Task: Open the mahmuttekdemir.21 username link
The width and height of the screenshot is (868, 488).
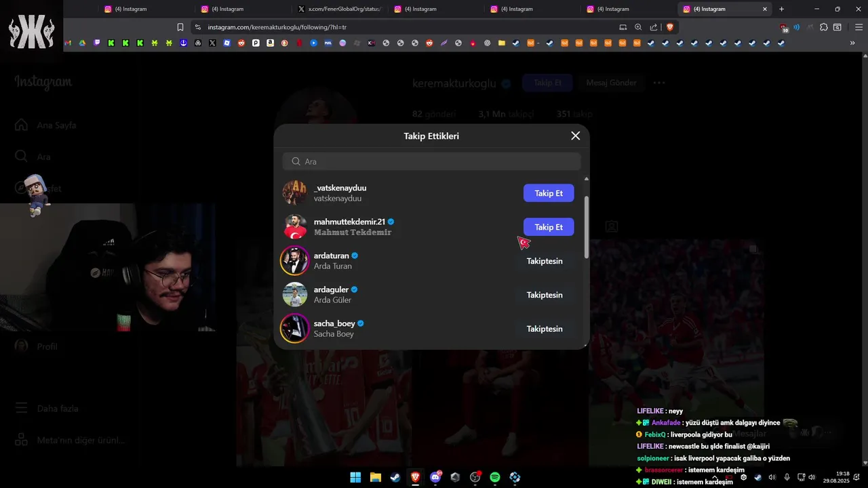Action: pos(349,222)
